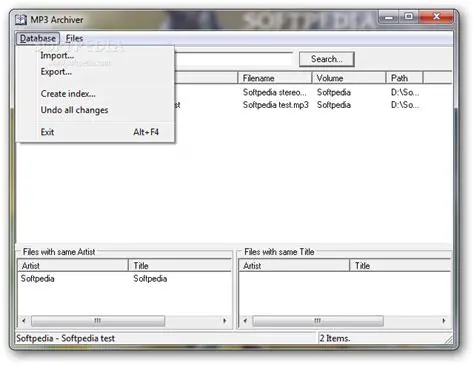Select Softpedia artist entry in same Artist list

click(37, 279)
